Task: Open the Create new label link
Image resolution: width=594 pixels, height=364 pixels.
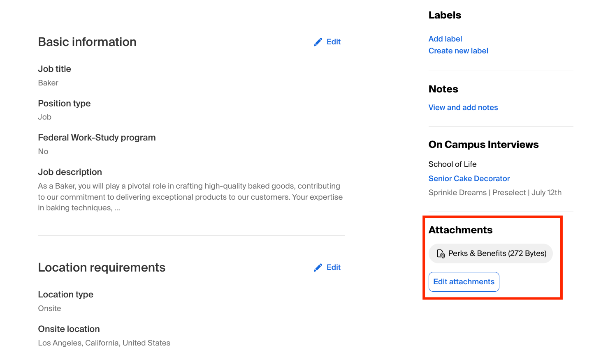Action: coord(458,51)
